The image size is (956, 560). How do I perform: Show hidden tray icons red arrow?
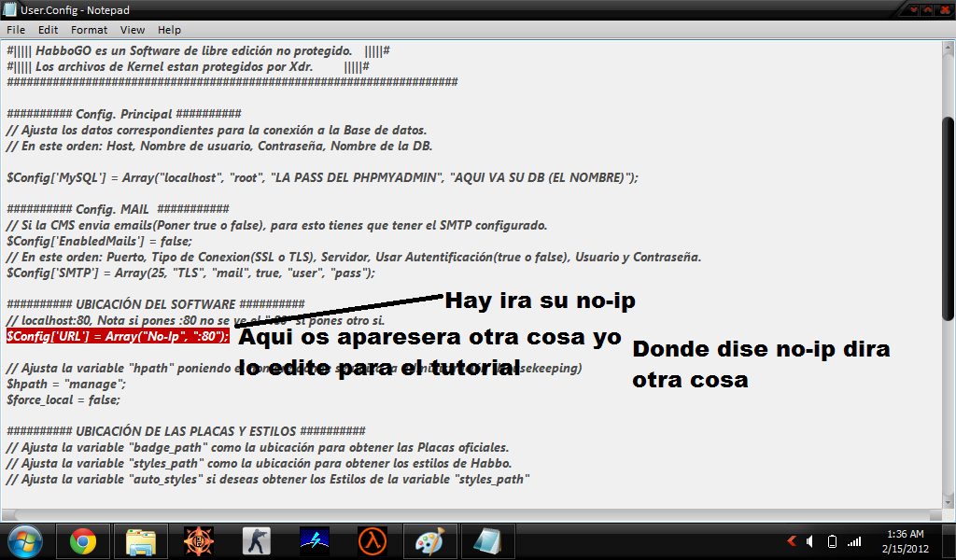coord(792,540)
